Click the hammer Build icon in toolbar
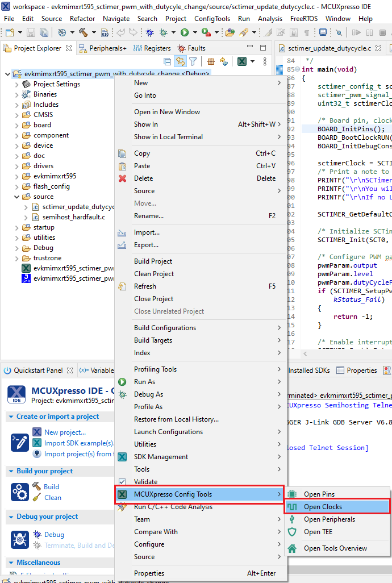 pyautogui.click(x=84, y=33)
